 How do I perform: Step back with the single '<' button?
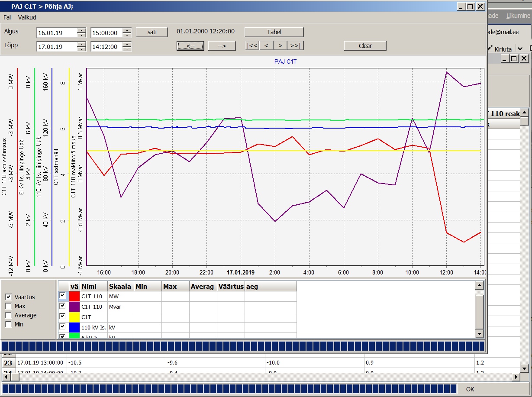coord(266,46)
